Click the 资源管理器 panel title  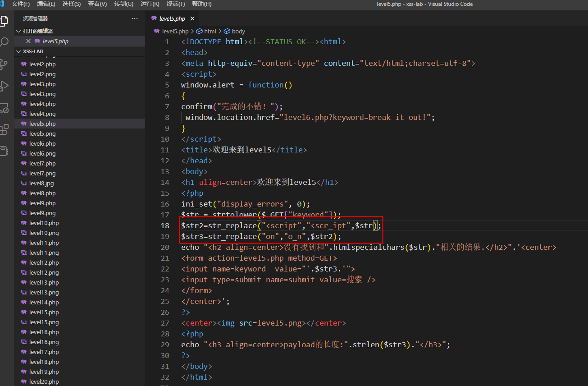(35, 18)
